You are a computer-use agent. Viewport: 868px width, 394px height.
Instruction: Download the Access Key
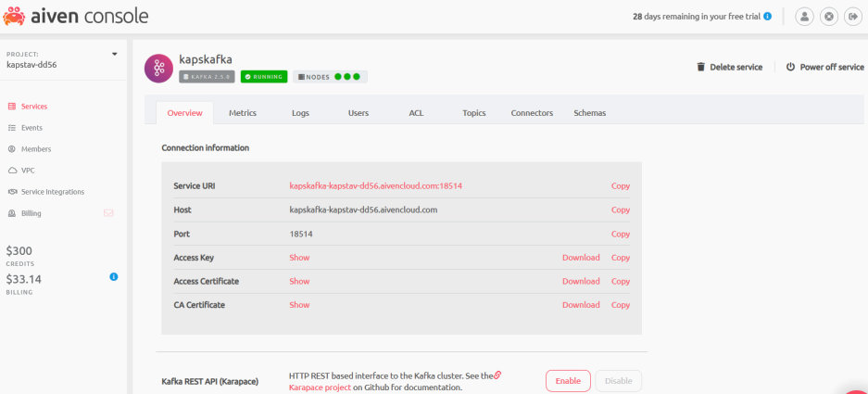pos(581,258)
